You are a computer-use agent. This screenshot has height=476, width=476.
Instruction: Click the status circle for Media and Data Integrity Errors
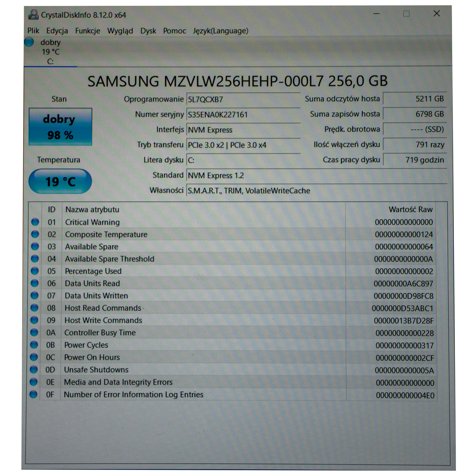pos(33,382)
